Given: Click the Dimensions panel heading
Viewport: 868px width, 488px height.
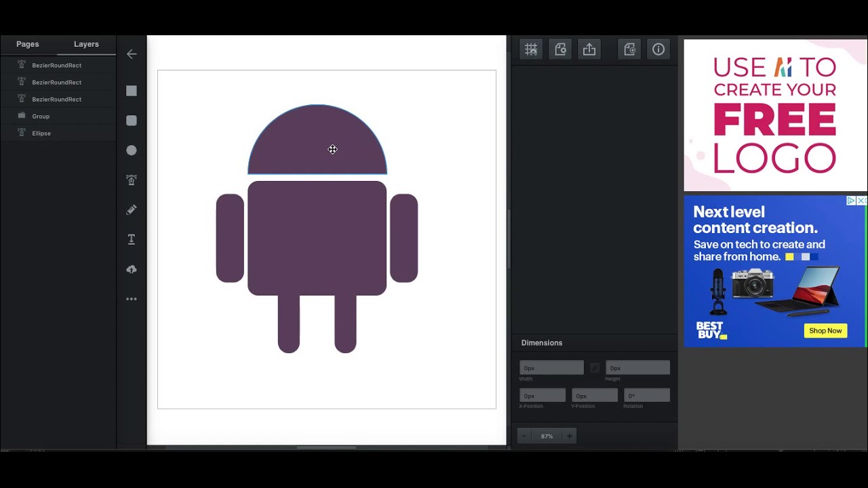Looking at the screenshot, I should pos(542,343).
